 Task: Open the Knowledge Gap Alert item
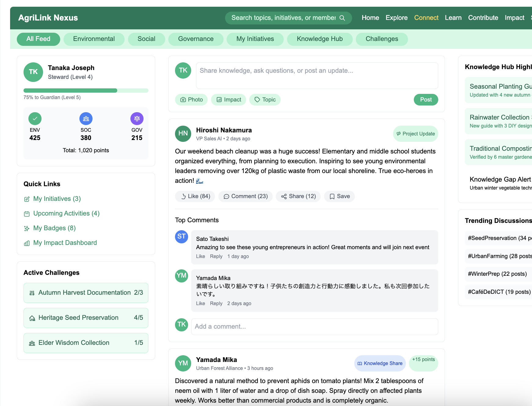(x=498, y=183)
